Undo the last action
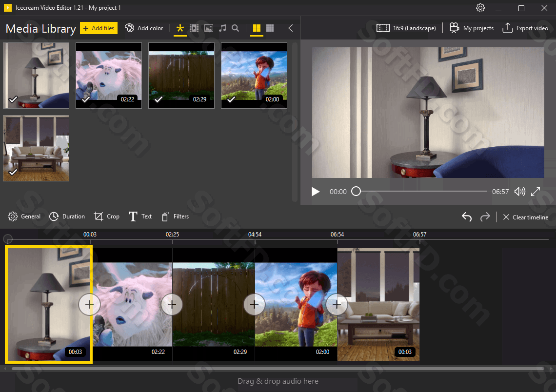556x392 pixels. (467, 217)
